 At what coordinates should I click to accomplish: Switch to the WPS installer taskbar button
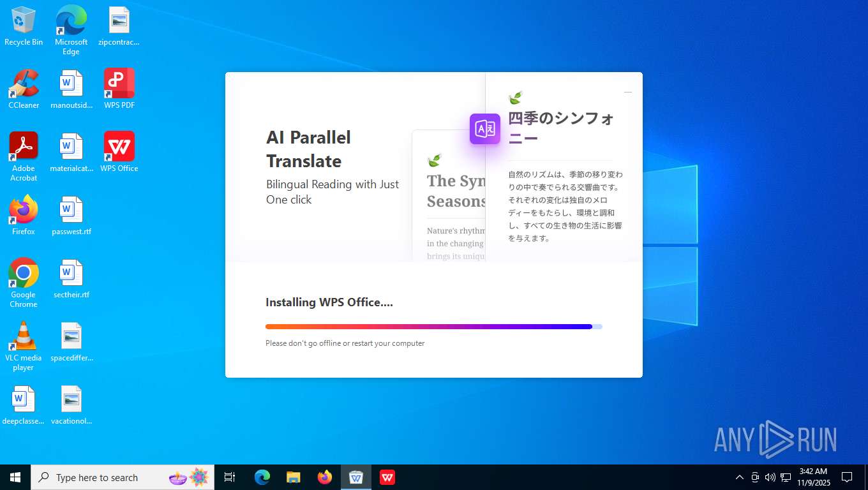(356, 477)
